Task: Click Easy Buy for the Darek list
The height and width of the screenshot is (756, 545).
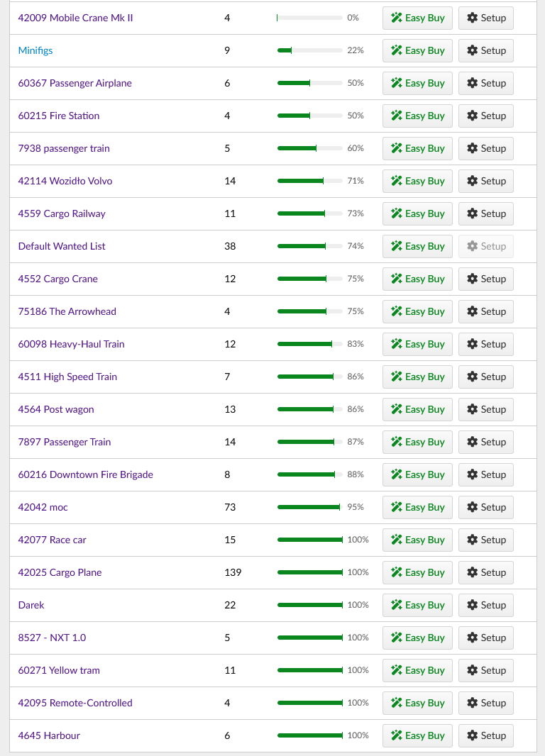Action: click(417, 605)
